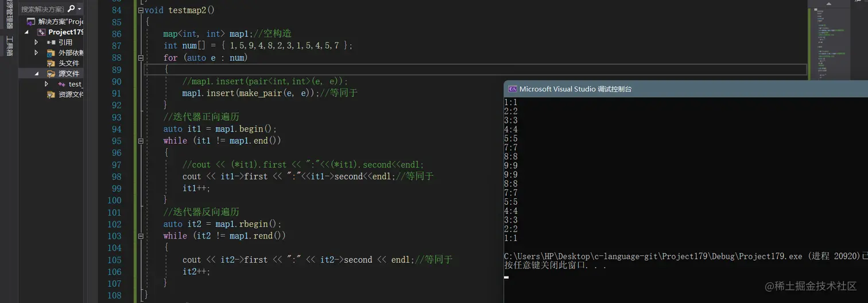Click the 资源文件 folder icon

[x=51, y=94]
